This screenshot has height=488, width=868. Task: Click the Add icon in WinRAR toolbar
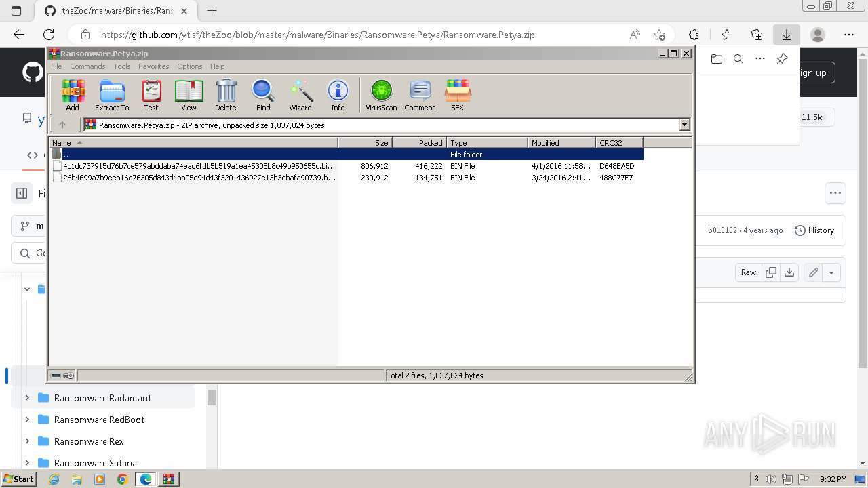pos(73,95)
